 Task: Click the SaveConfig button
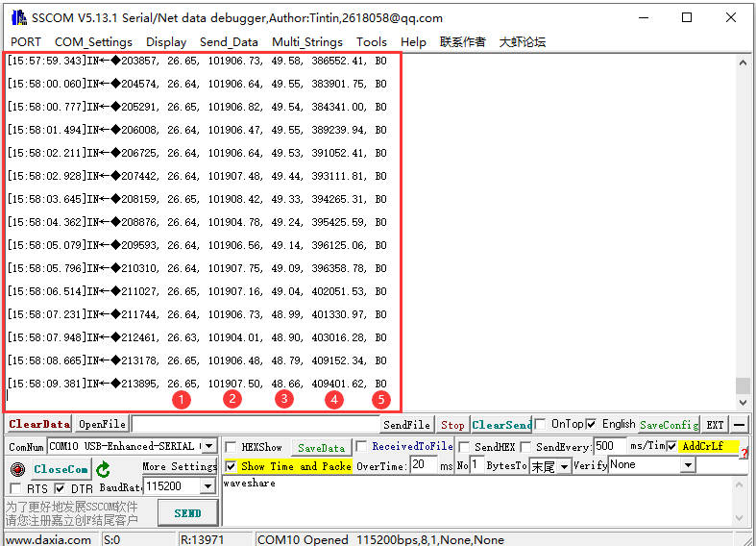(x=669, y=425)
